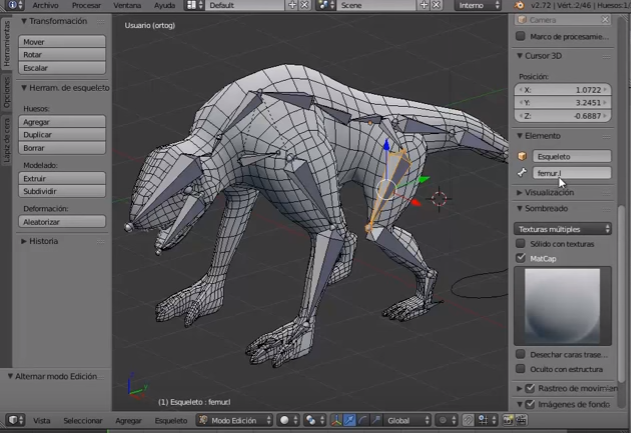The width and height of the screenshot is (631, 433).
Task: Click the femur.l bone name field
Action: click(572, 173)
